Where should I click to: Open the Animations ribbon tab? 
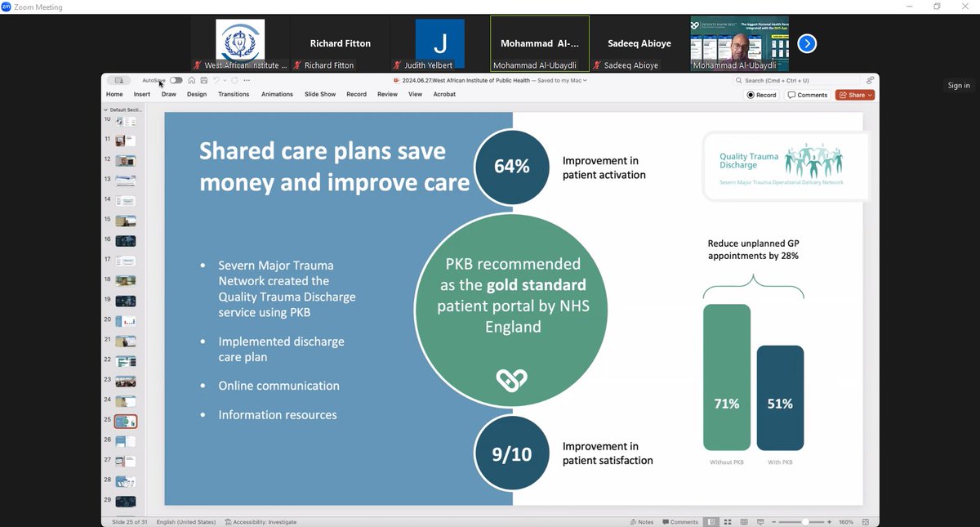[x=277, y=94]
